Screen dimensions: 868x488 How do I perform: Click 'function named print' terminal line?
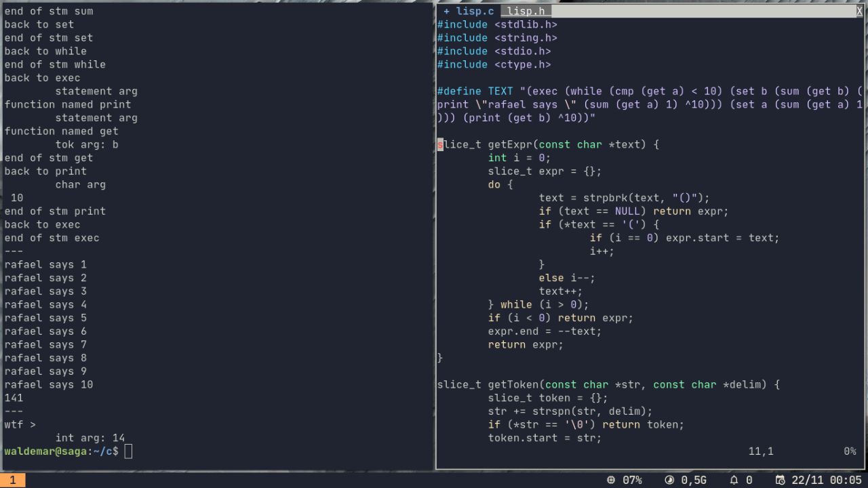click(x=68, y=104)
